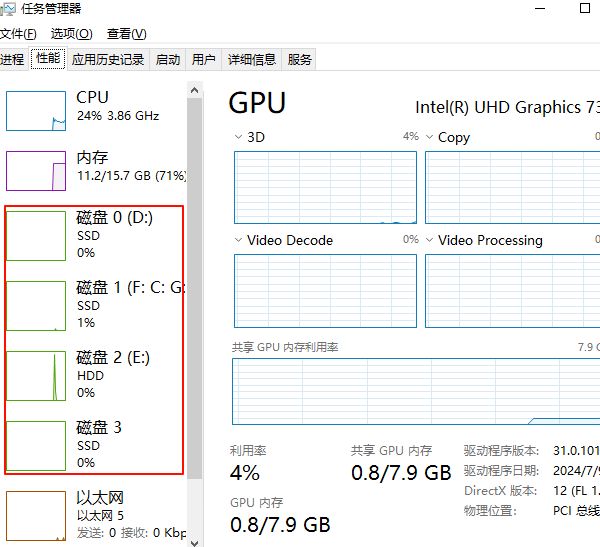Viewport: 600px width, 547px height.
Task: Click the Task Manager title bar icon
Action: pyautogui.click(x=8, y=8)
